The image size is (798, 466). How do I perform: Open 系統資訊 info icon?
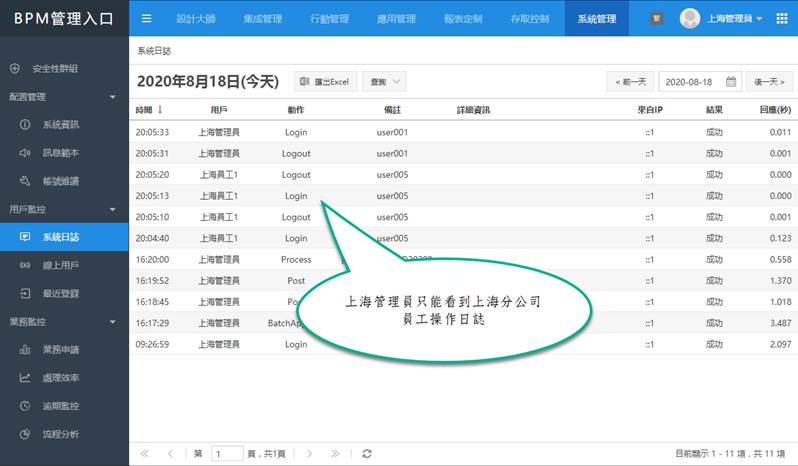click(x=25, y=124)
